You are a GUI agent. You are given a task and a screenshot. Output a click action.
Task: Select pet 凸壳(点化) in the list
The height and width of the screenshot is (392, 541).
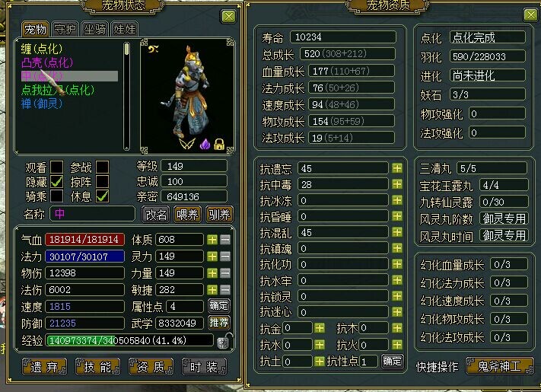(x=47, y=63)
